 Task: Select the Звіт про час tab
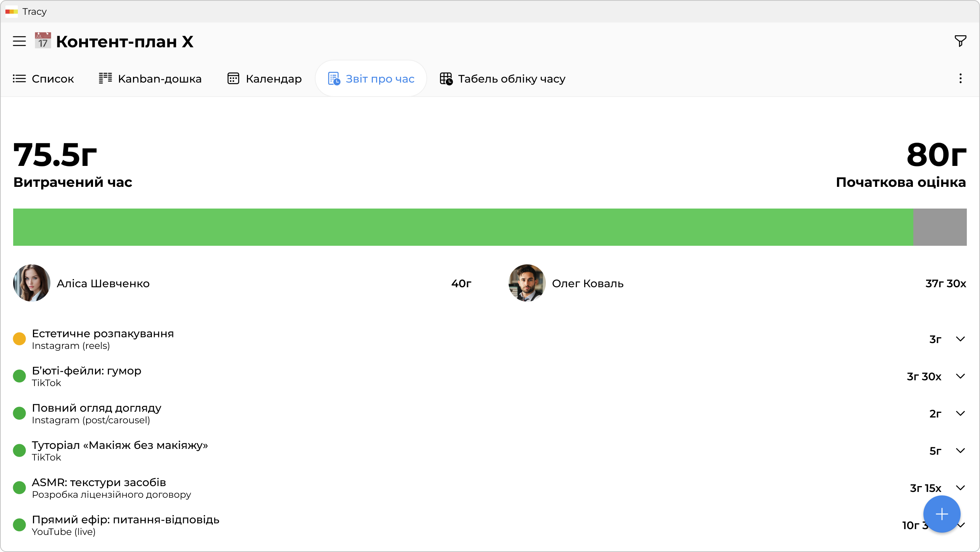point(371,79)
